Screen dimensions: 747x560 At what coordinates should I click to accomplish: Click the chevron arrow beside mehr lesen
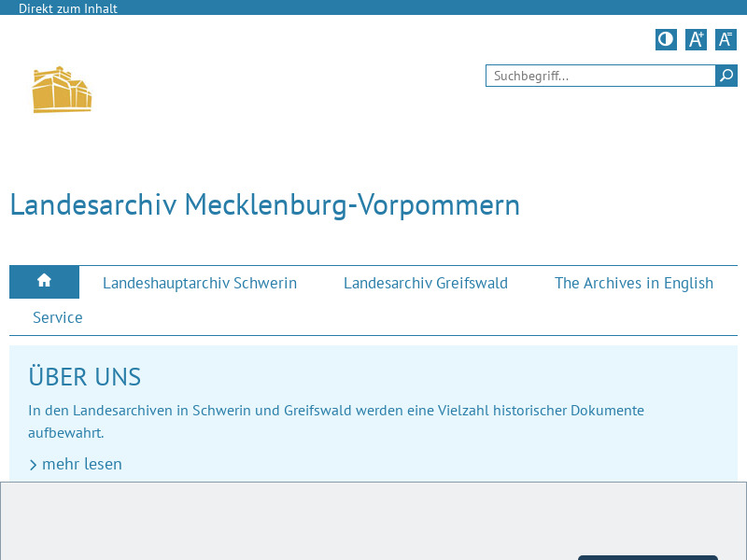point(34,464)
